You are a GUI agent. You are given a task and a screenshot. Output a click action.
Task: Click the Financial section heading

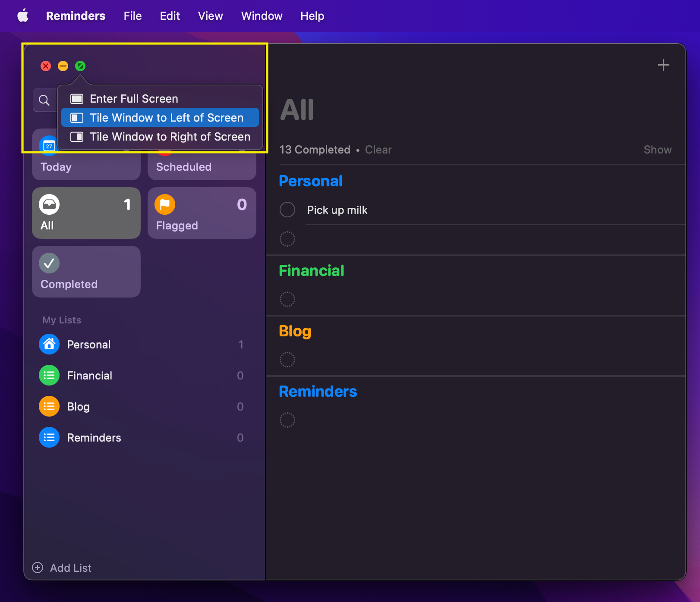click(x=312, y=271)
